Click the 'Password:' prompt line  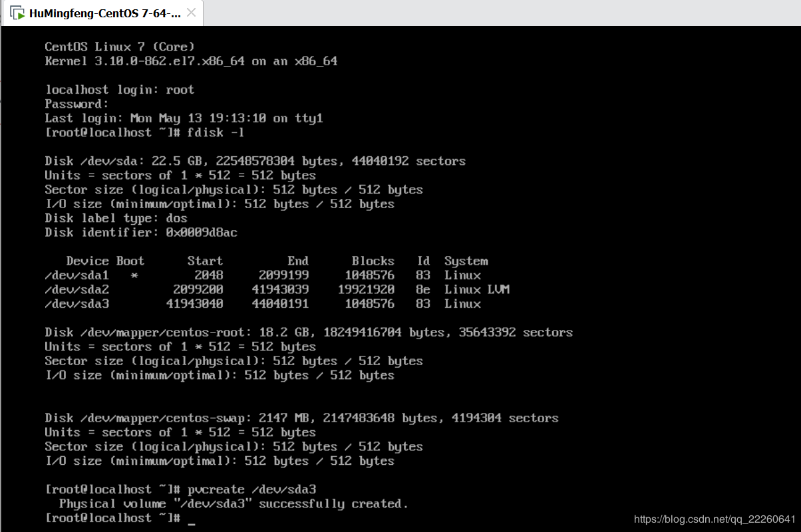coord(77,104)
